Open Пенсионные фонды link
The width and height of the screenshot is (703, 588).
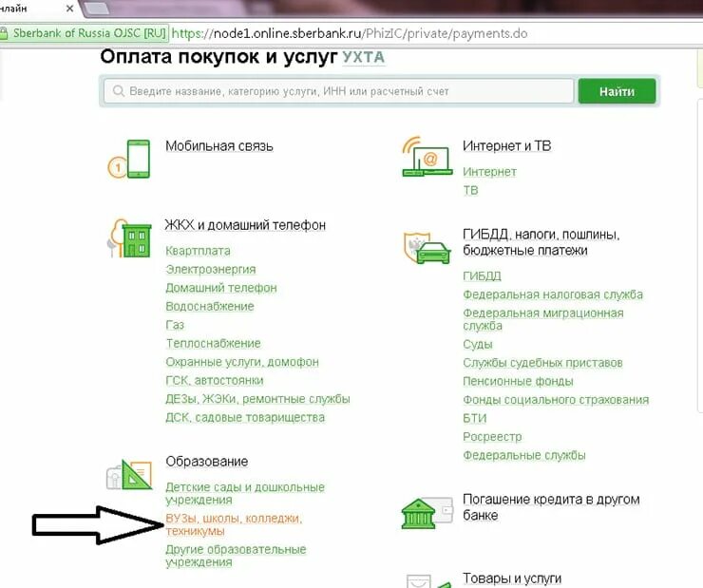(518, 382)
